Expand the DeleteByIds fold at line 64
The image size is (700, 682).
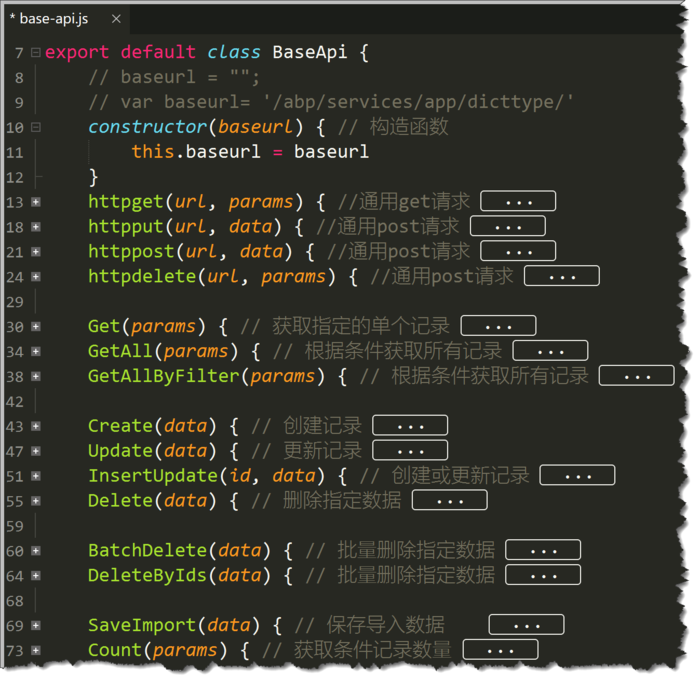36,576
